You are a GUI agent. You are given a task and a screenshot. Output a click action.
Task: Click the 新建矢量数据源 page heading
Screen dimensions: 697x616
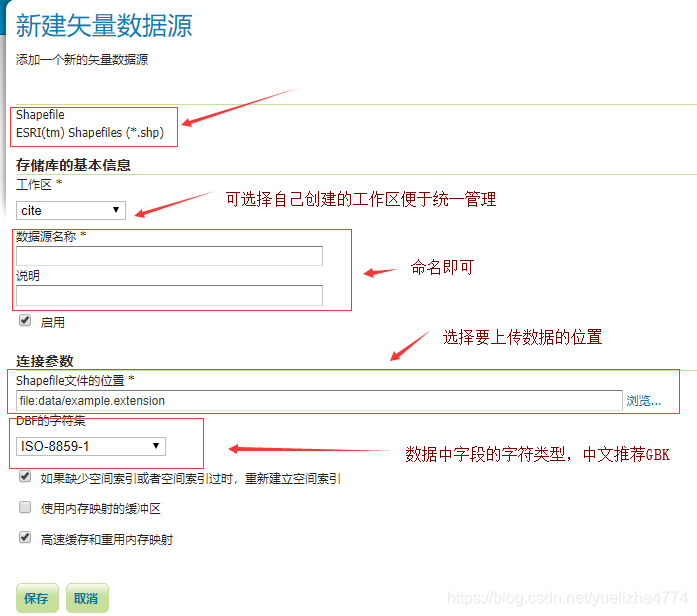pyautogui.click(x=104, y=26)
